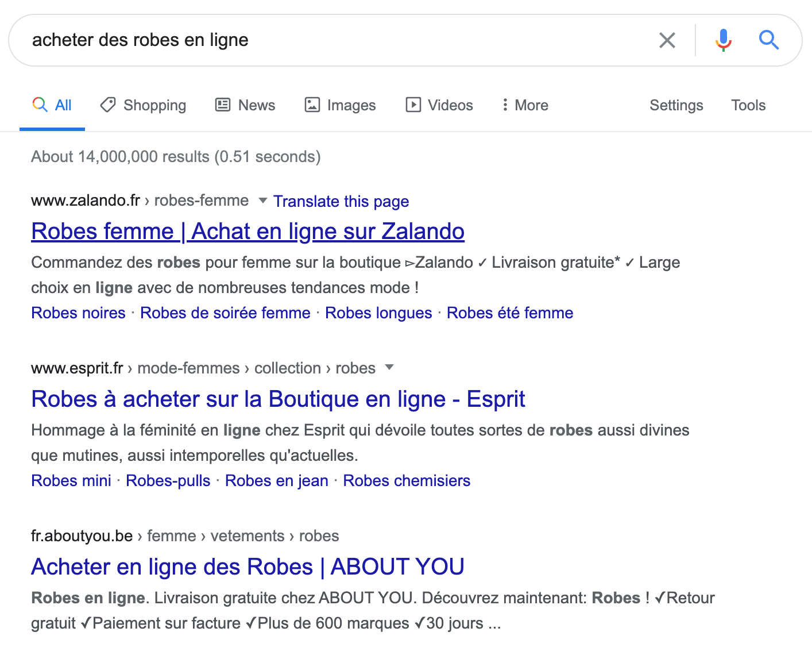Viewport: 812px width, 655px height.
Task: Expand the More search options menu
Action: pos(525,105)
